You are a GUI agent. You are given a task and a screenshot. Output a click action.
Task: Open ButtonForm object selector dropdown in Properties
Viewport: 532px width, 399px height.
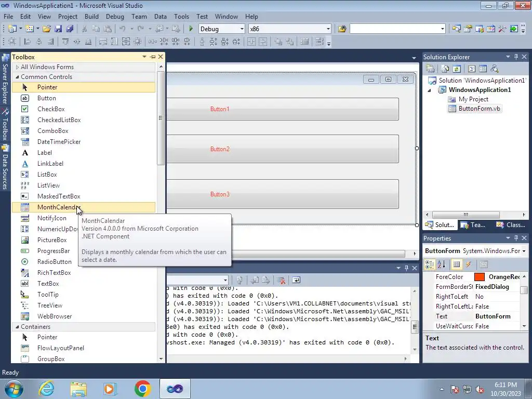pos(524,251)
